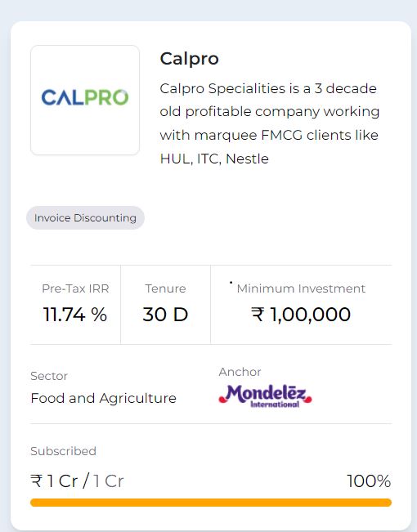Click the Mondelez International anchor logo
The width and height of the screenshot is (417, 532).
click(x=265, y=396)
